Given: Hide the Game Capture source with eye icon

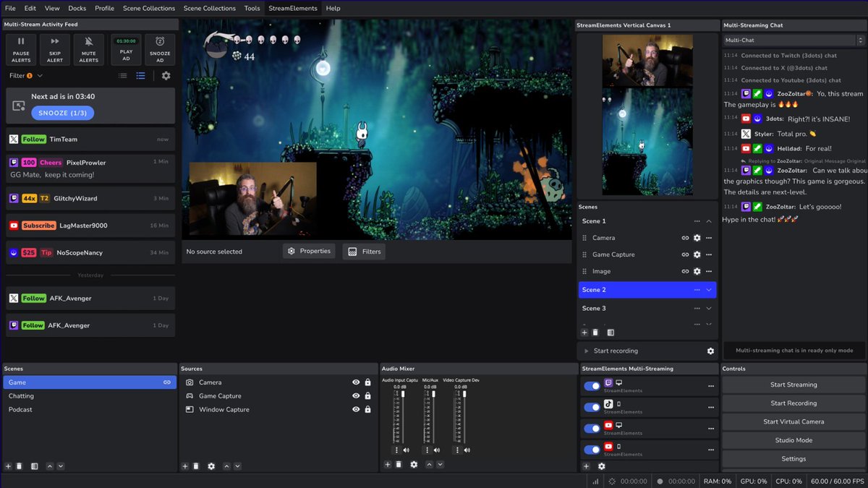Looking at the screenshot, I should (356, 396).
